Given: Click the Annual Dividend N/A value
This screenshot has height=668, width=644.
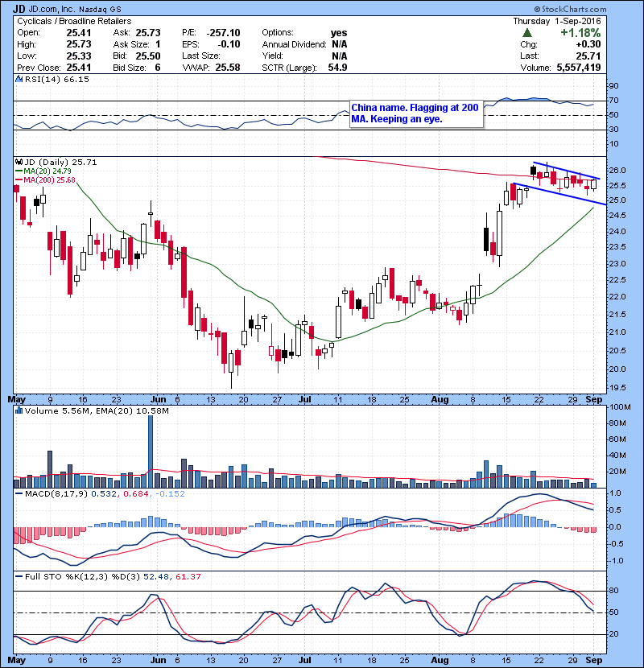Looking at the screenshot, I should click(339, 44).
